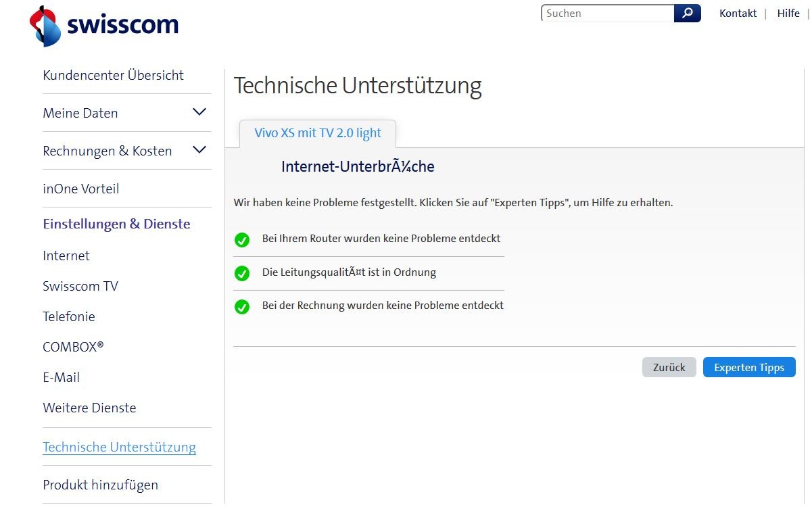Click green checkmark next to router status
This screenshot has width=812, height=507.
pos(242,240)
